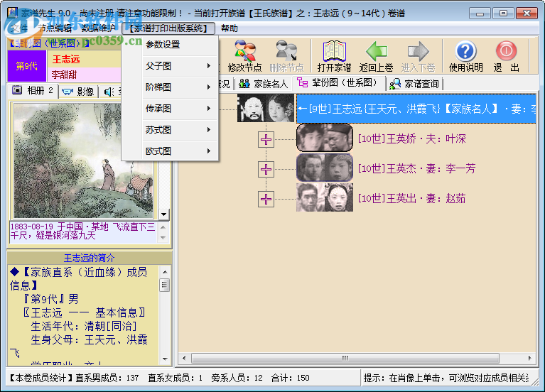Click the album image scroll-down arrow
Viewport: 545px width, 392px height.
point(163,214)
